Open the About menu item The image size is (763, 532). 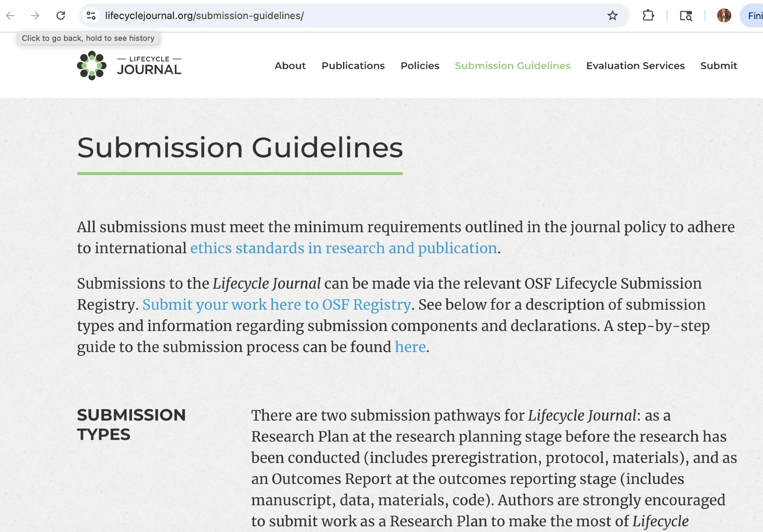[290, 66]
